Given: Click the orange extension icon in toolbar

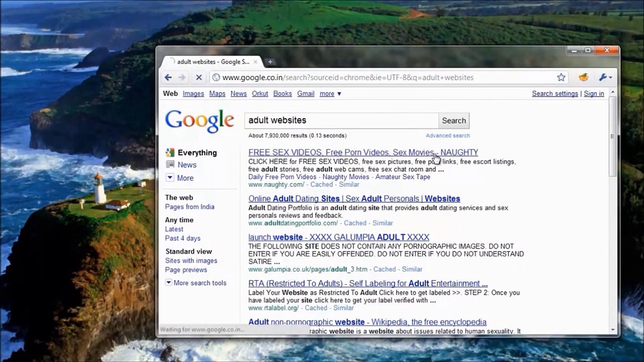Looking at the screenshot, I should (583, 77).
